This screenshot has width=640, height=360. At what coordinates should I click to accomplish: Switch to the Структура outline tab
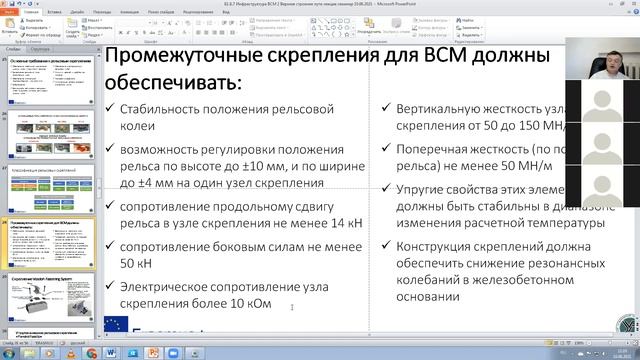click(40, 49)
